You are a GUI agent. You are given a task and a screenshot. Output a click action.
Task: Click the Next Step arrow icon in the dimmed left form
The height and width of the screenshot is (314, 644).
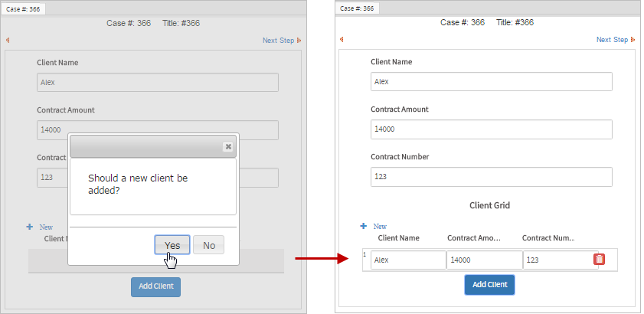(299, 41)
